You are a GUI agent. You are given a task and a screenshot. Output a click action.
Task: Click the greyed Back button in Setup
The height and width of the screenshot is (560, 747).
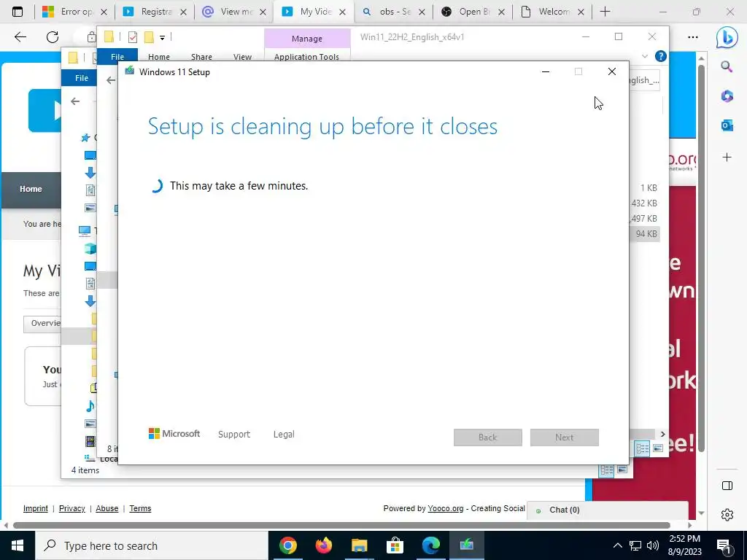point(488,437)
